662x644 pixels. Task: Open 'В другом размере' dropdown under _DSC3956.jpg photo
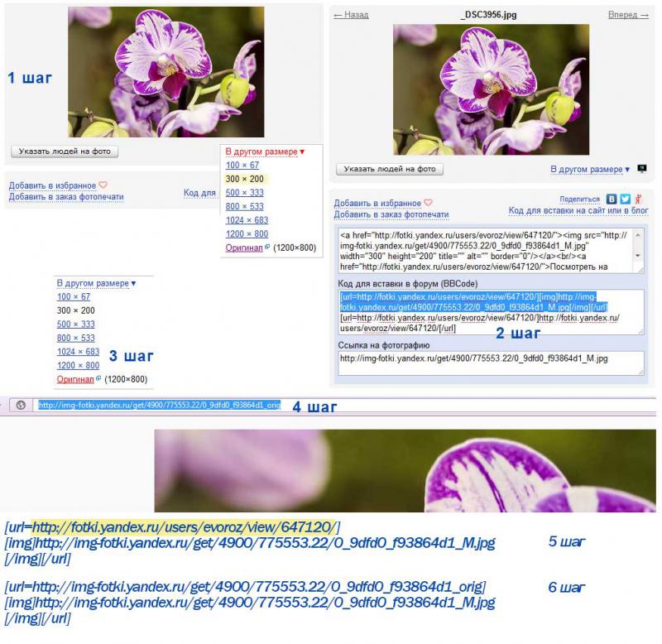590,169
